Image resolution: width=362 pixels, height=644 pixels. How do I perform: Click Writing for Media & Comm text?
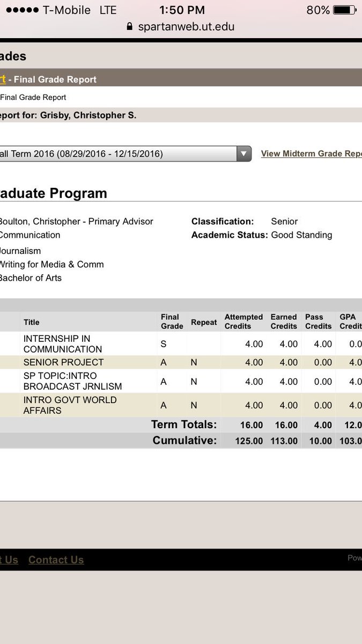coord(51,264)
